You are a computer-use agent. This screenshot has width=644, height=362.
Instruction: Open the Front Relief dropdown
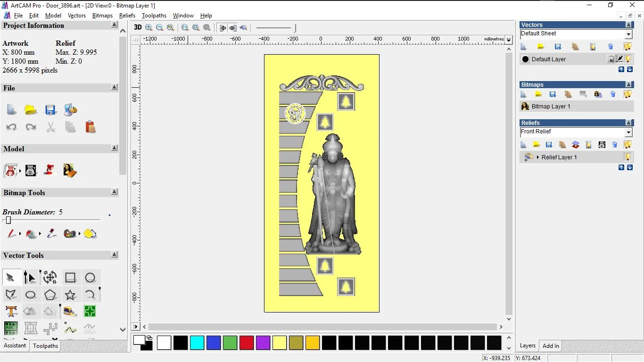(x=628, y=132)
